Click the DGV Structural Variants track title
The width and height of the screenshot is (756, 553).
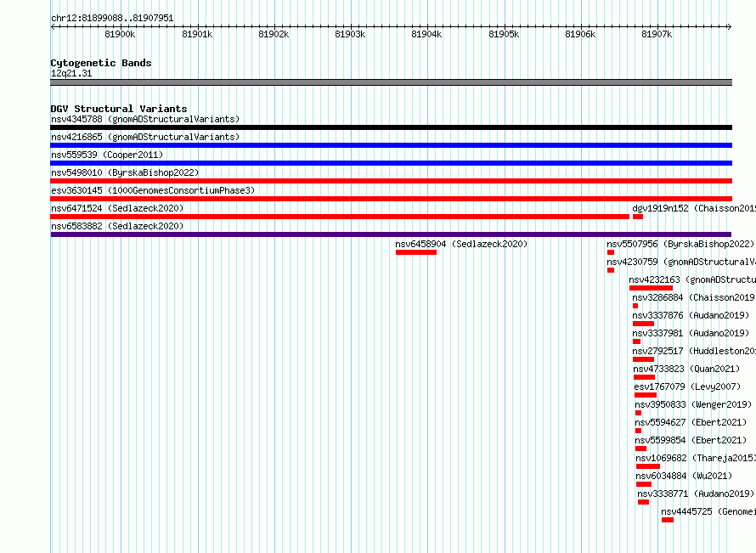click(x=119, y=109)
